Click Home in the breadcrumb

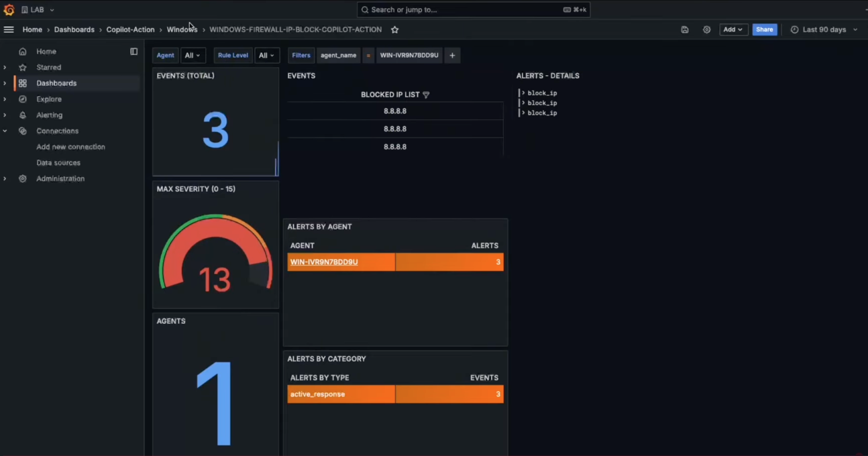32,30
